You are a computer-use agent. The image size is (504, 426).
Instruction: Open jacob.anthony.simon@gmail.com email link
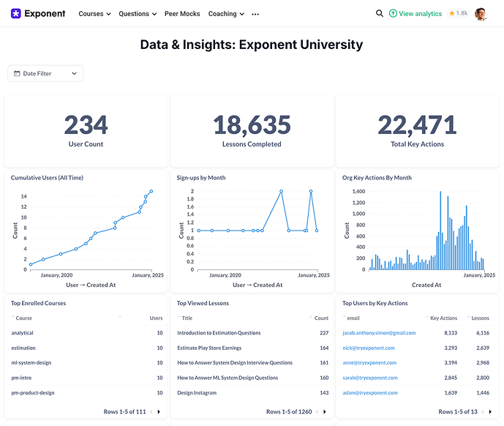tap(379, 333)
